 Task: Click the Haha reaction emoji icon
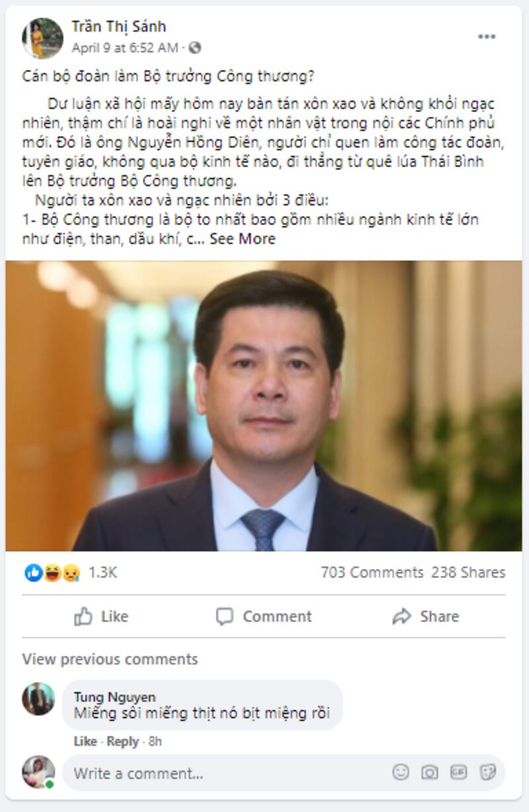[x=52, y=572]
